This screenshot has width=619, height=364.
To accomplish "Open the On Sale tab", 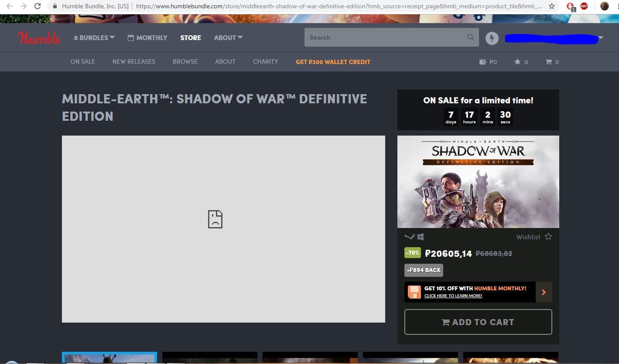I will 82,62.
